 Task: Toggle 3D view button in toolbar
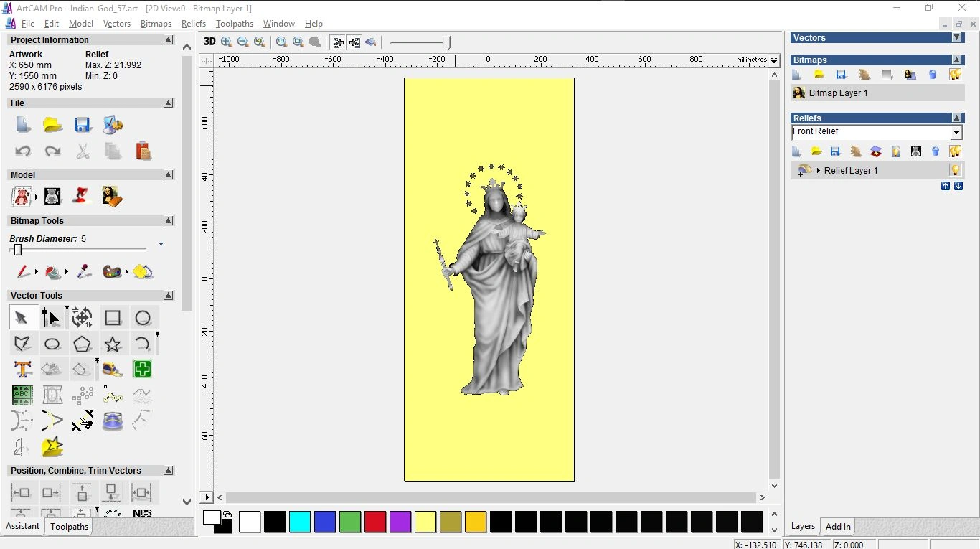tap(209, 42)
